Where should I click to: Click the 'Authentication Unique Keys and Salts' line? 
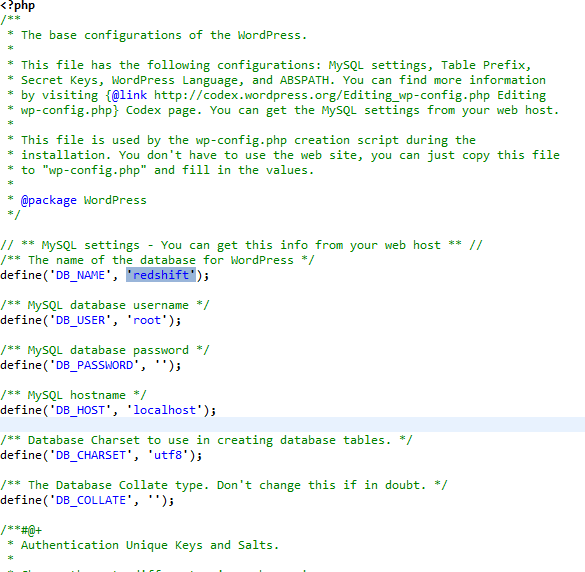[143, 545]
